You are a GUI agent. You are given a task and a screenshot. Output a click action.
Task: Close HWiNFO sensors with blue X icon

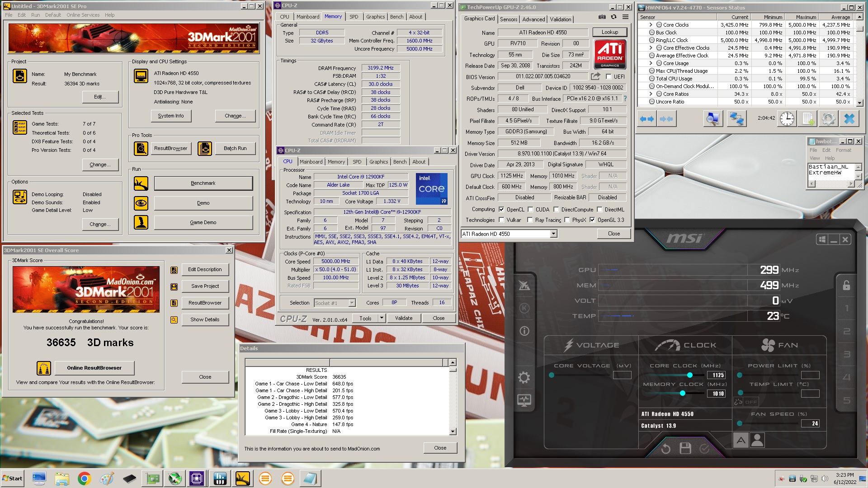(x=849, y=119)
